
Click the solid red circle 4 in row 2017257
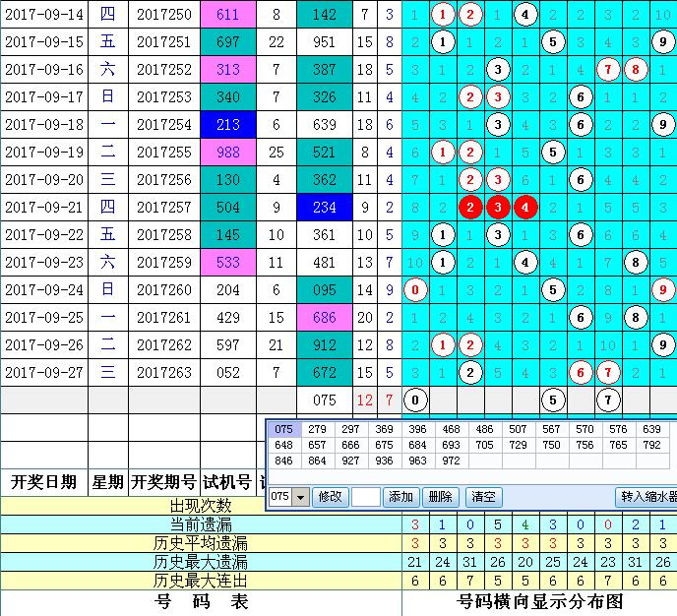(525, 208)
